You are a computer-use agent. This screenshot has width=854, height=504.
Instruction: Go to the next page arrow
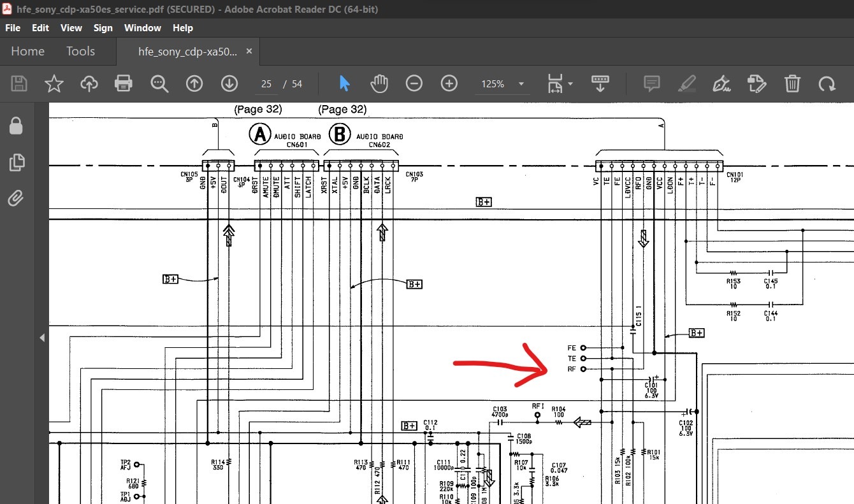(229, 83)
